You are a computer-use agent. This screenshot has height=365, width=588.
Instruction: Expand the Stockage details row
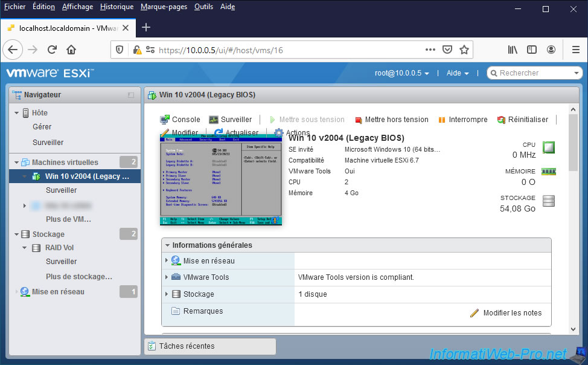(167, 294)
